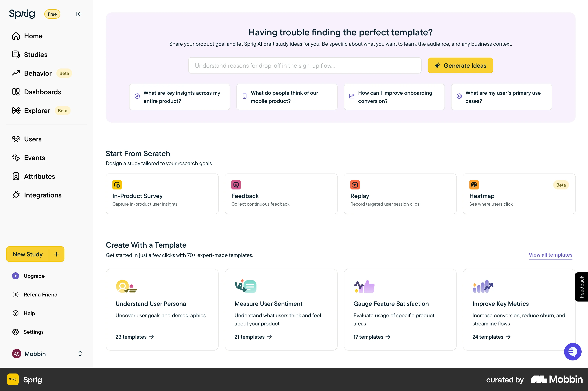Collapse the sidebar with the arrow icon
The height and width of the screenshot is (391, 588).
tap(79, 14)
